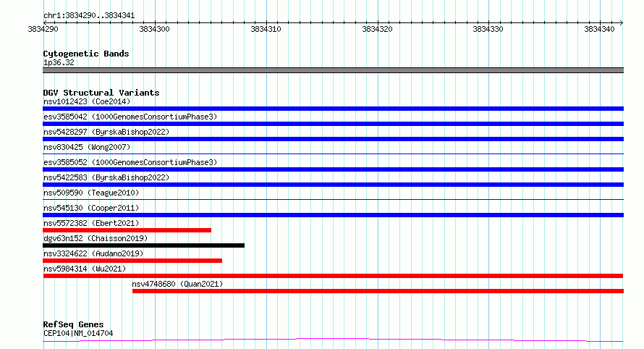The height and width of the screenshot is (349, 644).
Task: Open the nsv5428297 (ByrskaBishop2022) entry
Action: [x=106, y=132]
